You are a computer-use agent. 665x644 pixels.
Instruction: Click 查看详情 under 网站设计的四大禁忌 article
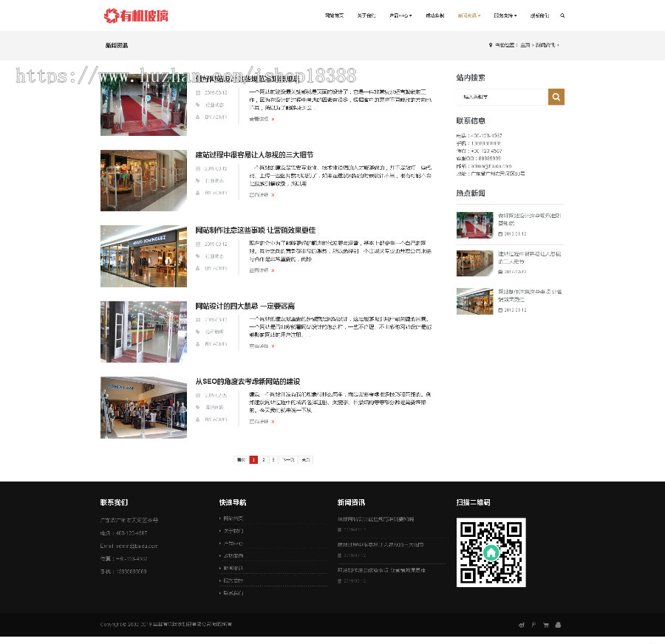click(262, 346)
